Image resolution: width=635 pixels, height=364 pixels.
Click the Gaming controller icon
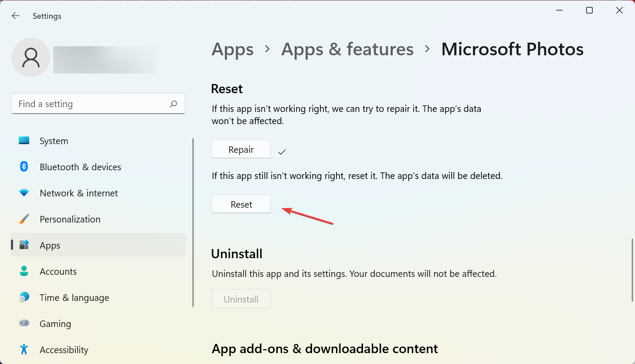24,324
